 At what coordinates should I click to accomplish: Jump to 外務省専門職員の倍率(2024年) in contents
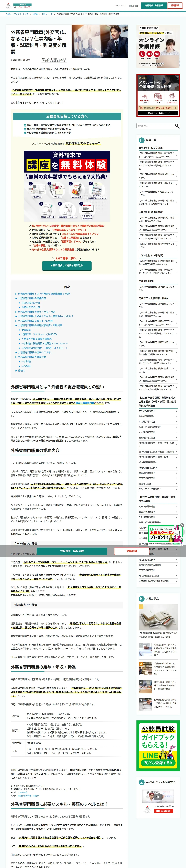pyautogui.click(x=34, y=352)
